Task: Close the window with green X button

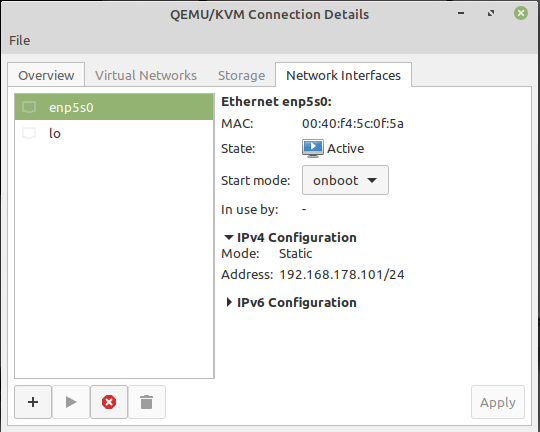Action: tap(521, 13)
